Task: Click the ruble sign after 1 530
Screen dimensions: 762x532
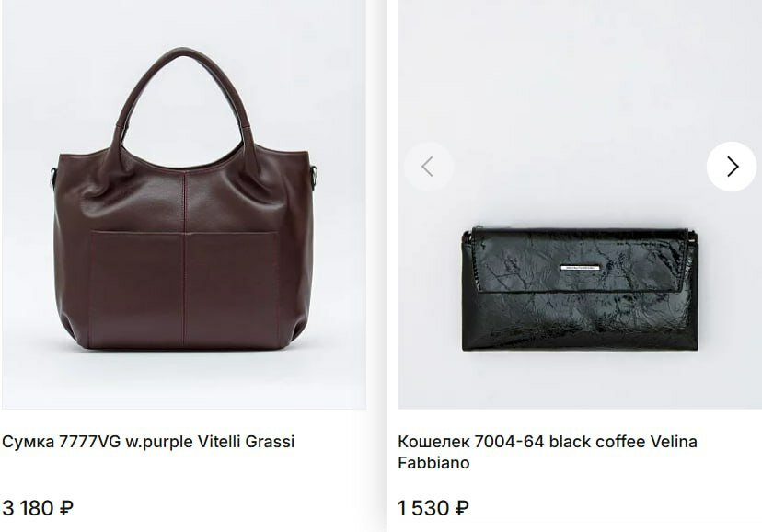Action: click(x=462, y=508)
